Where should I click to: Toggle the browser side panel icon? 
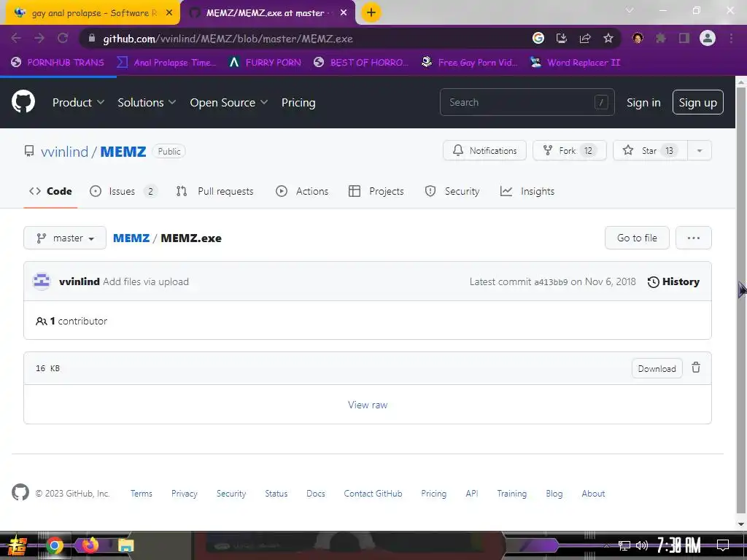point(684,38)
